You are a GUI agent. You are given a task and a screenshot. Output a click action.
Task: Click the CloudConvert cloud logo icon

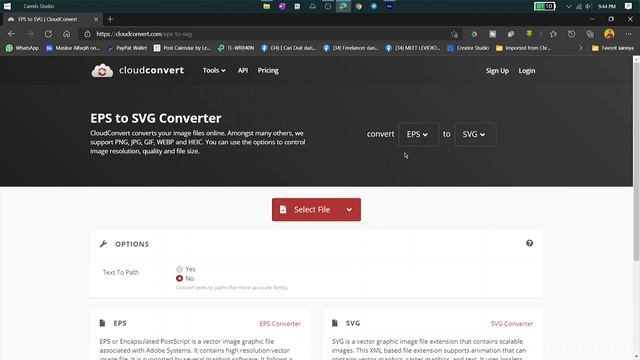point(102,71)
